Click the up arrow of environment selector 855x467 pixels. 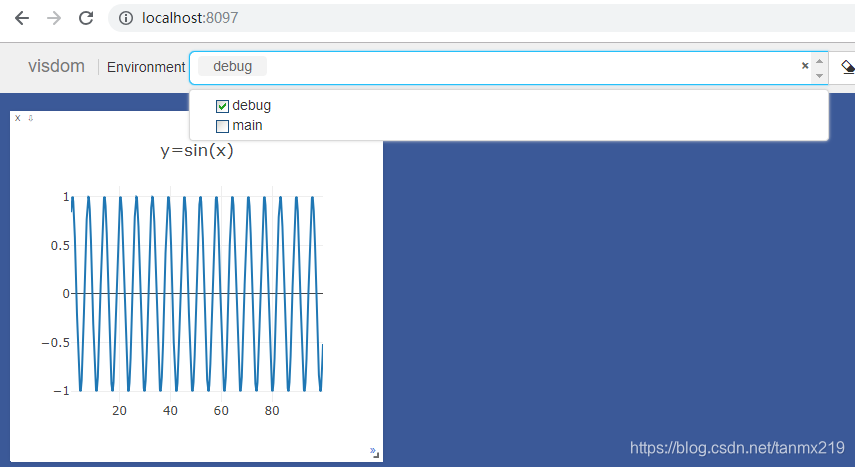coord(819,61)
